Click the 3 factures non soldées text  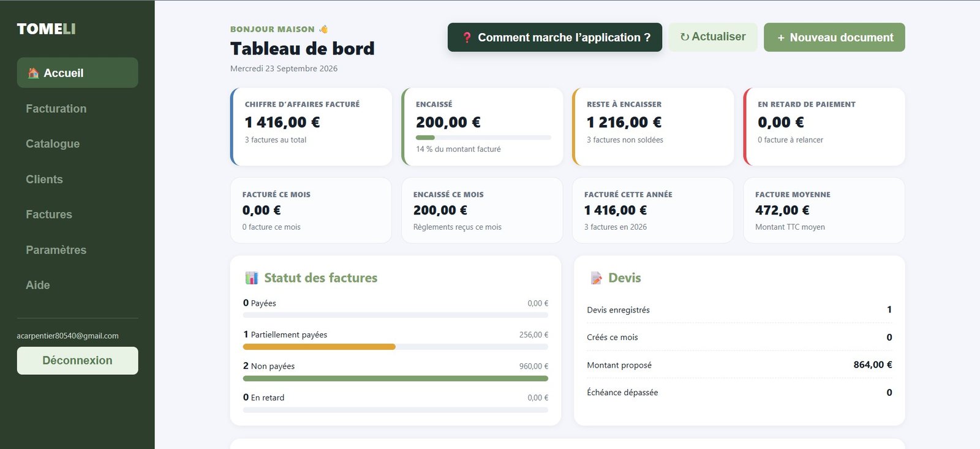coord(625,140)
